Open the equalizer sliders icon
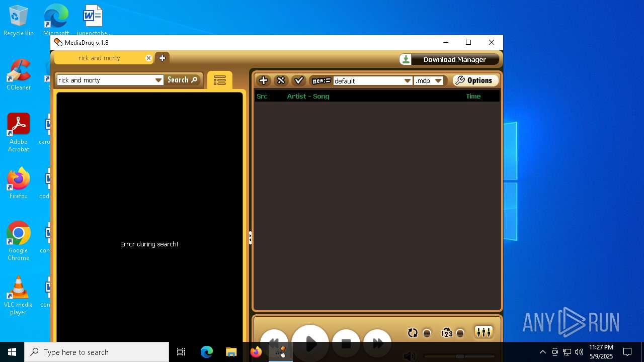 (x=484, y=332)
